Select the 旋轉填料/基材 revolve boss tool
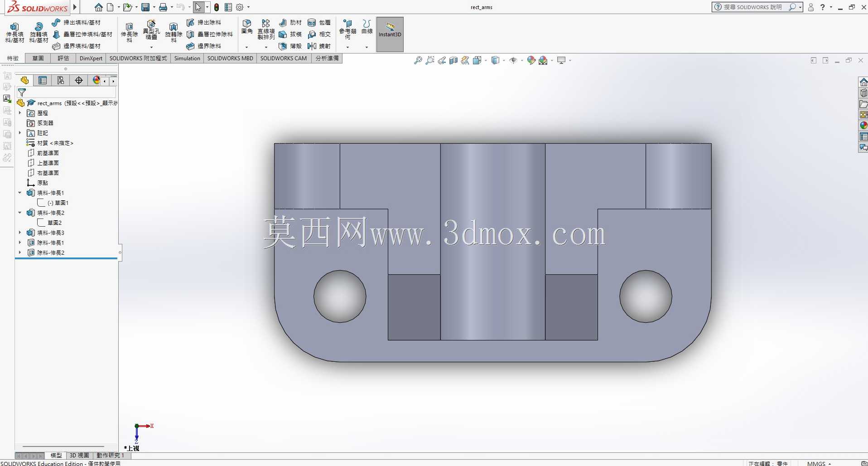This screenshot has height=466, width=868. 39,33
